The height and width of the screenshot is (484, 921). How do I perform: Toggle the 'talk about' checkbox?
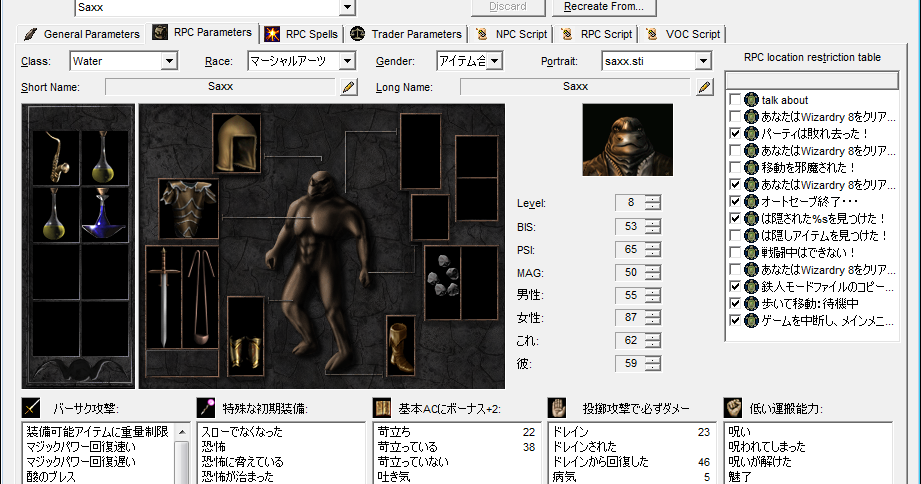pos(735,99)
